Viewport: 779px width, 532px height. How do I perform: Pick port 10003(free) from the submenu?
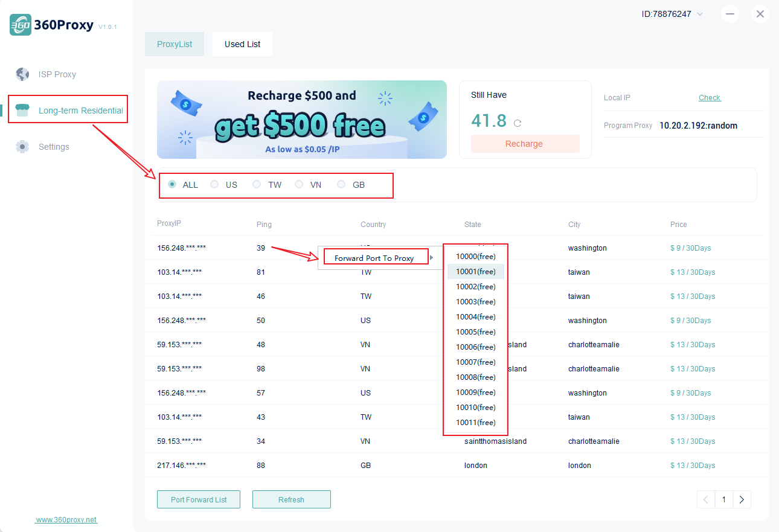pos(476,302)
